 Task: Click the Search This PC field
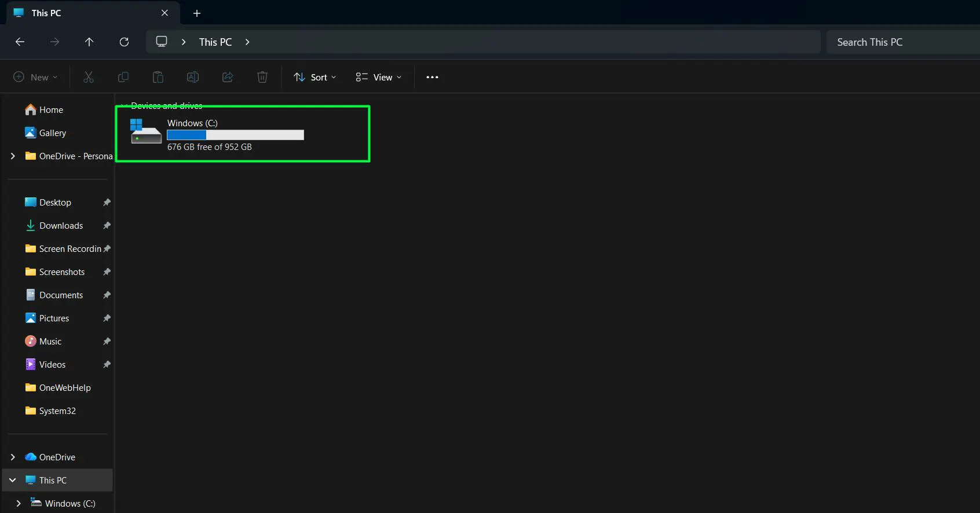point(903,42)
